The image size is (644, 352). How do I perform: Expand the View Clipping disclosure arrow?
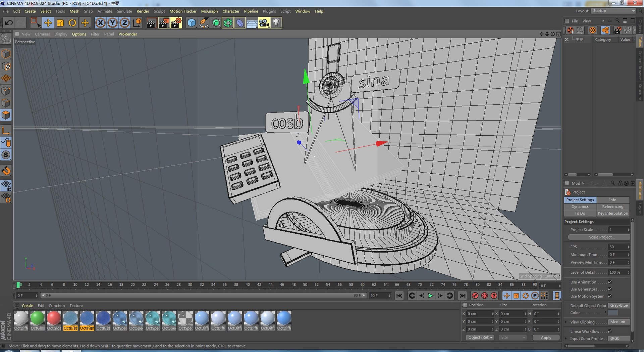tap(567, 322)
